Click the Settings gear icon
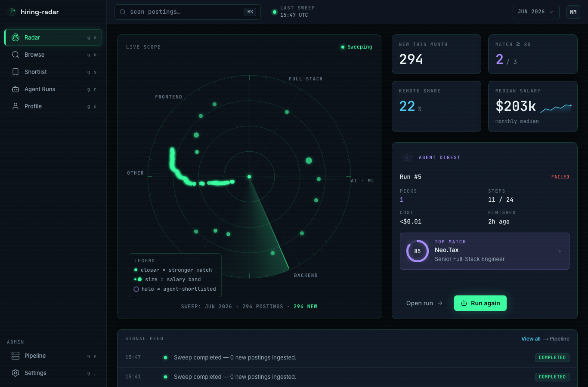 click(x=15, y=373)
